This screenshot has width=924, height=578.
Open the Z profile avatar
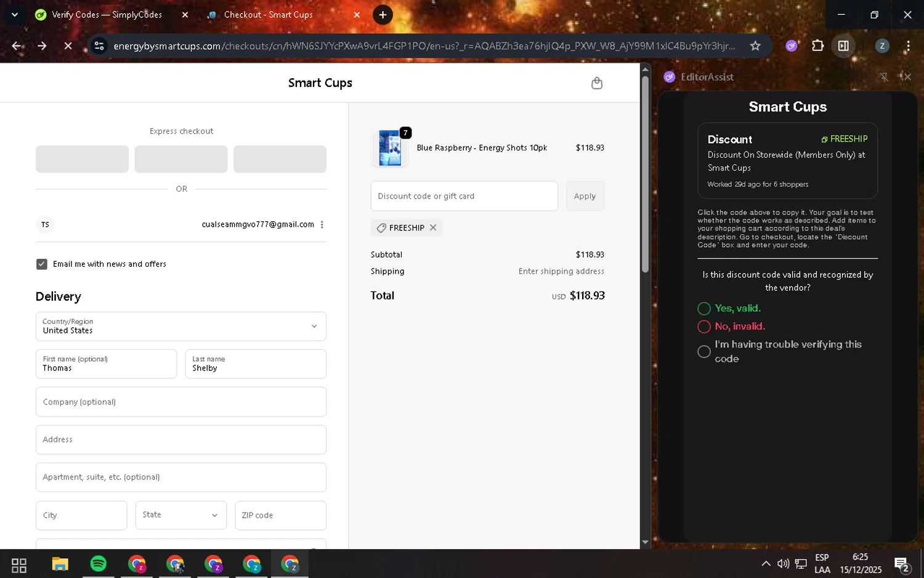(882, 46)
